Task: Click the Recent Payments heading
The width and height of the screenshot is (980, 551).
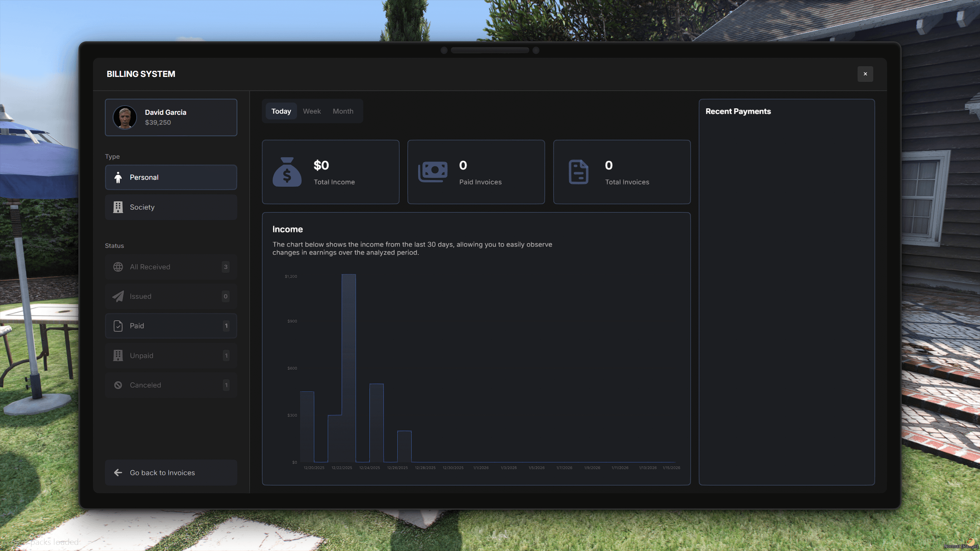Action: tap(738, 111)
